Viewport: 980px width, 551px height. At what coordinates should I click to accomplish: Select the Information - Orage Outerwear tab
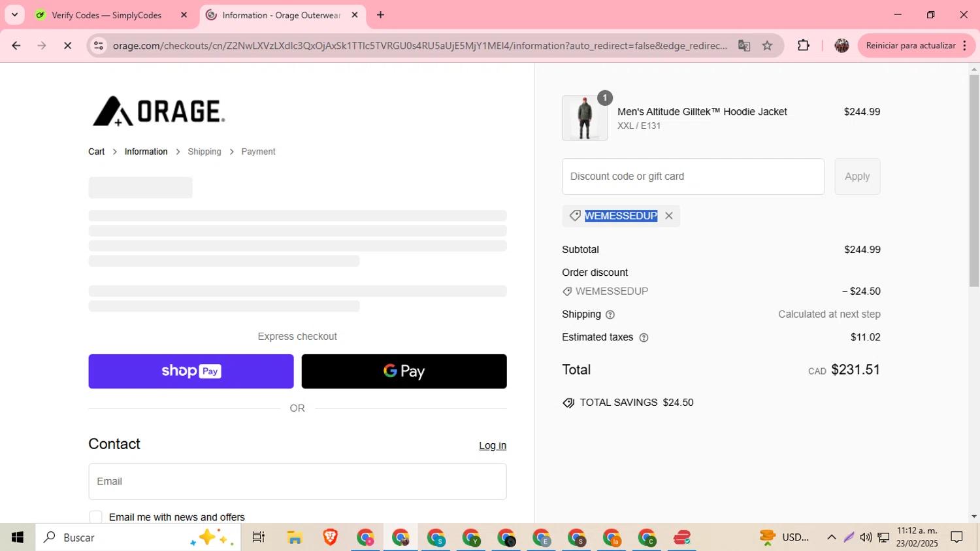tap(282, 15)
